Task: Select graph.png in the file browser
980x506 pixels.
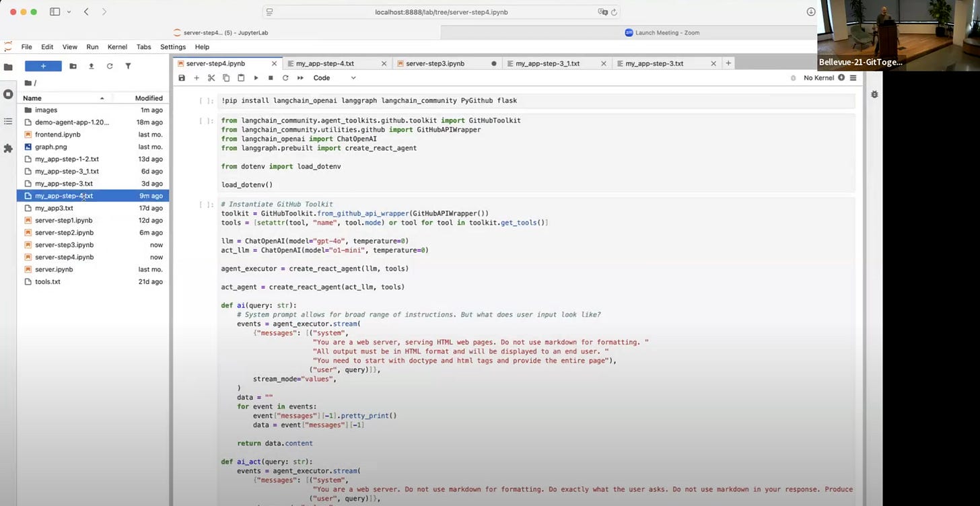Action: pyautogui.click(x=93, y=147)
